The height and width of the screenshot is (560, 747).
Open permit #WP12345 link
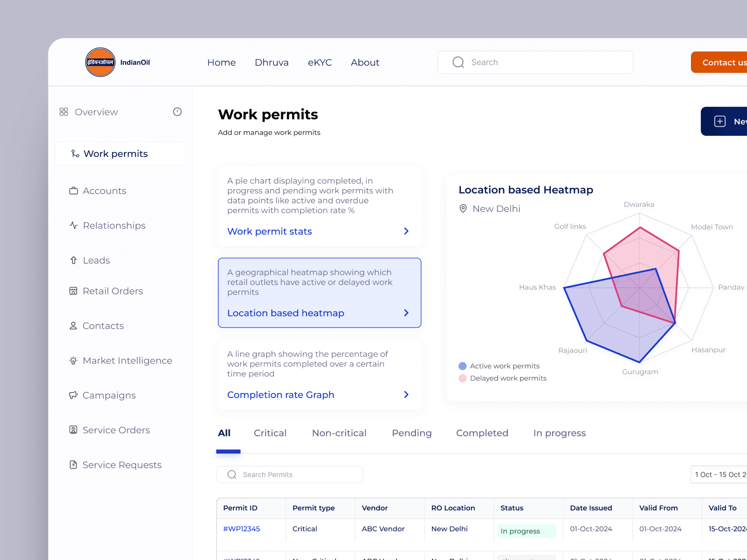point(242,529)
